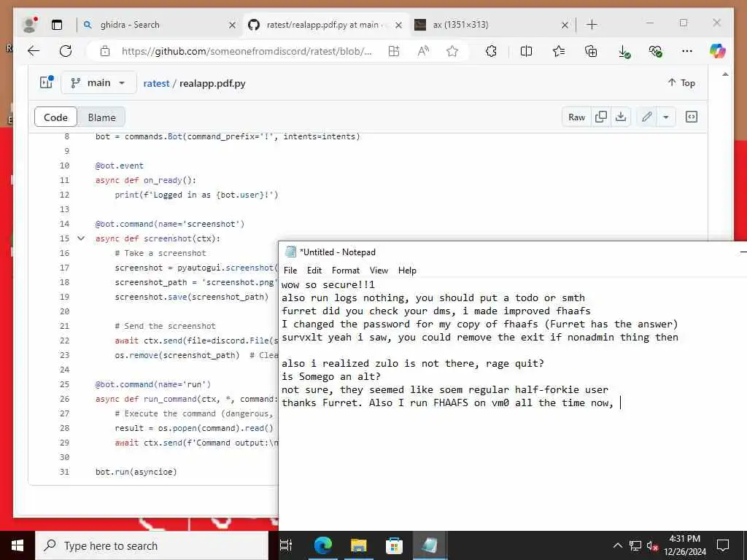747x560 pixels.
Task: Open Notepad View menu
Action: click(x=379, y=270)
